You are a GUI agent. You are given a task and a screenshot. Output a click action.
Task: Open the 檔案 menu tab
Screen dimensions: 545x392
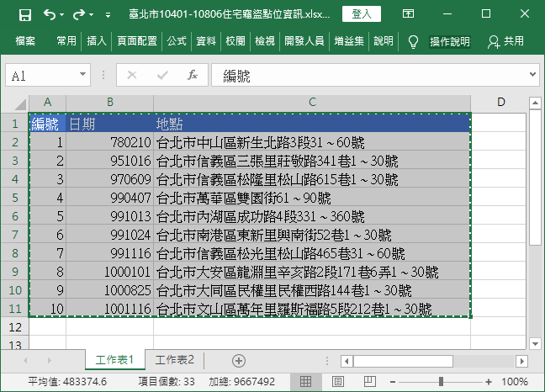click(25, 41)
